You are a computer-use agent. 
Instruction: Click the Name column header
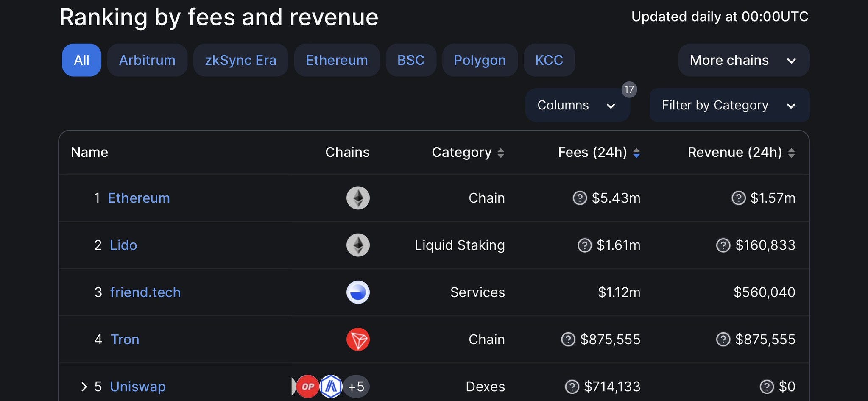tap(89, 152)
